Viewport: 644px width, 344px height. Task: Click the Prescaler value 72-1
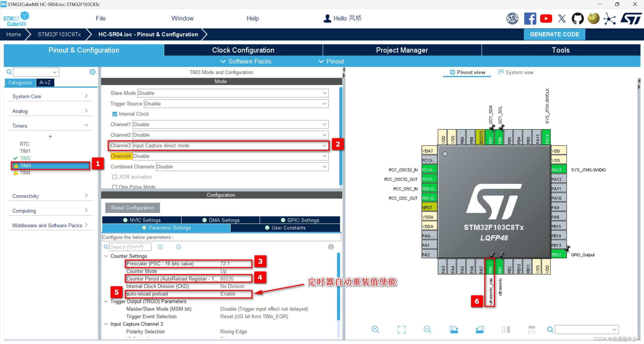pyautogui.click(x=225, y=264)
